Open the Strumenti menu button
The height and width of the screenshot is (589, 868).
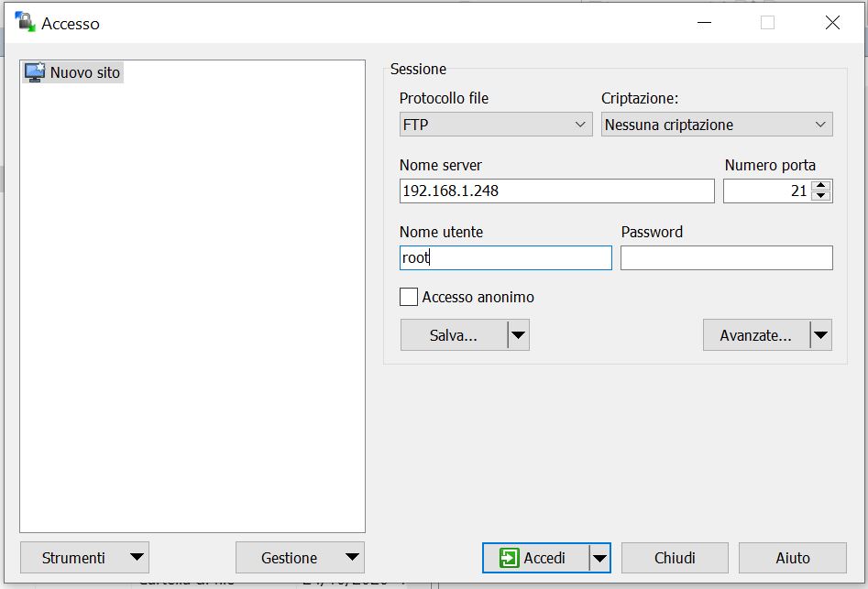point(84,558)
